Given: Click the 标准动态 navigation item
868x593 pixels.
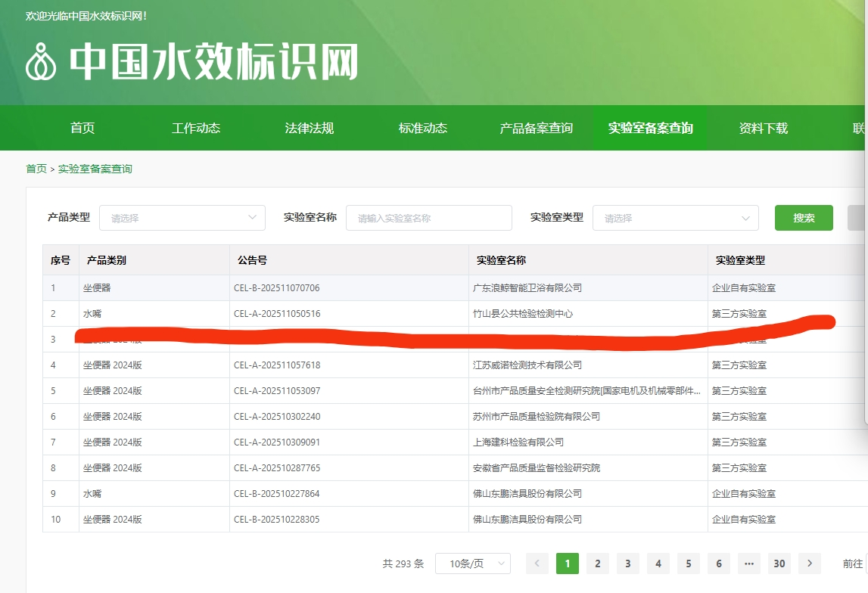Looking at the screenshot, I should click(x=422, y=128).
